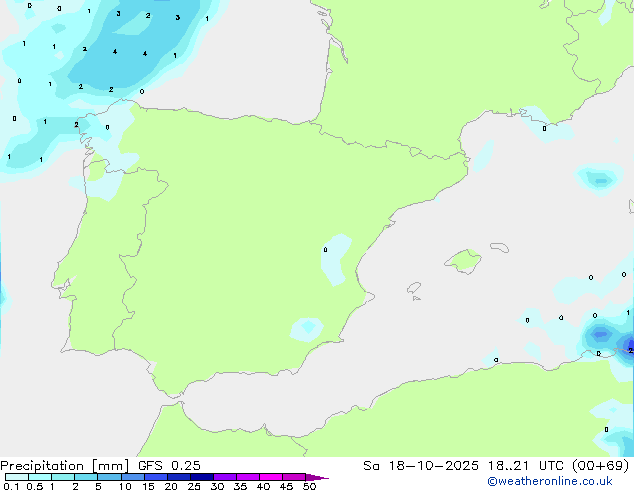
Task: Open the weatheronline.co.uk credit link
Action: 550,481
